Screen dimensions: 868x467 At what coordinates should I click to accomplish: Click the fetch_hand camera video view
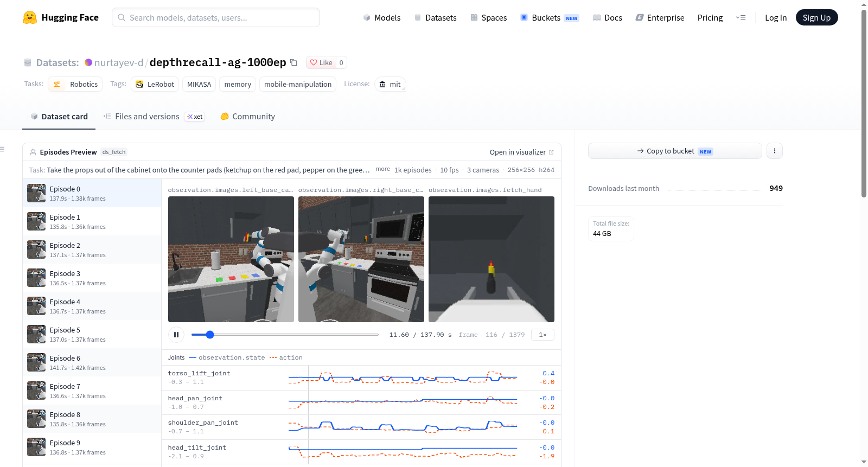492,259
